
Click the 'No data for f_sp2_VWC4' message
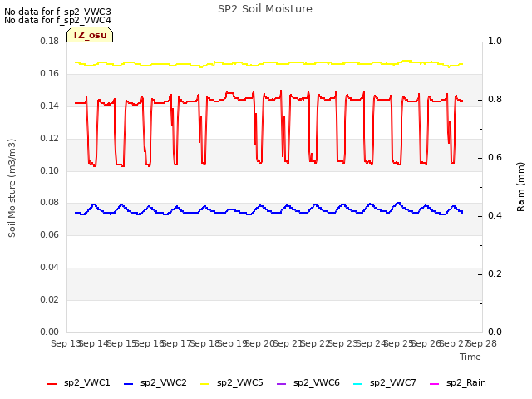coord(57,20)
